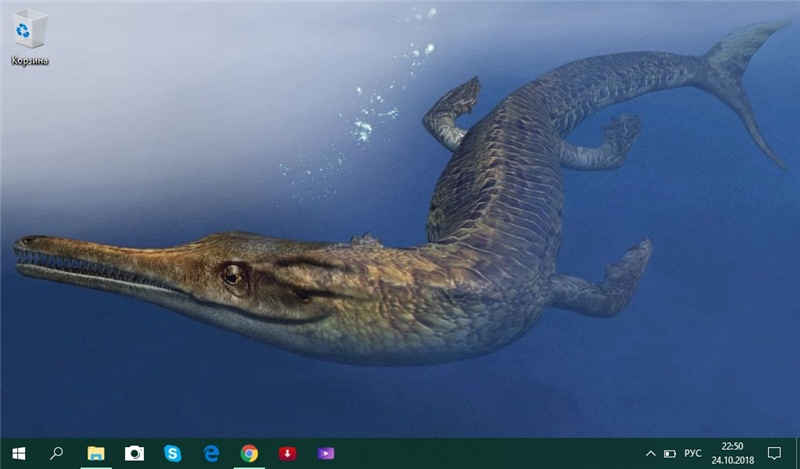Launch Microsoft Edge browser
This screenshot has height=469, width=800.
[211, 453]
